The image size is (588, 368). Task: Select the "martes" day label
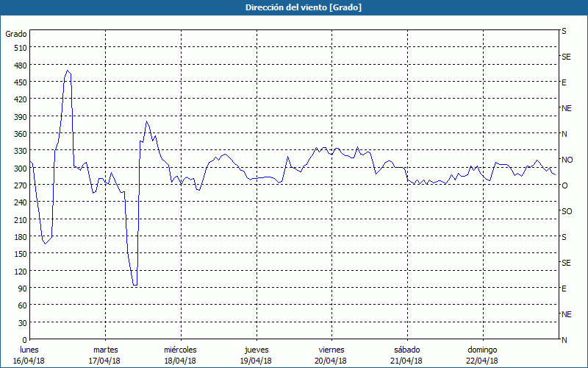106,350
